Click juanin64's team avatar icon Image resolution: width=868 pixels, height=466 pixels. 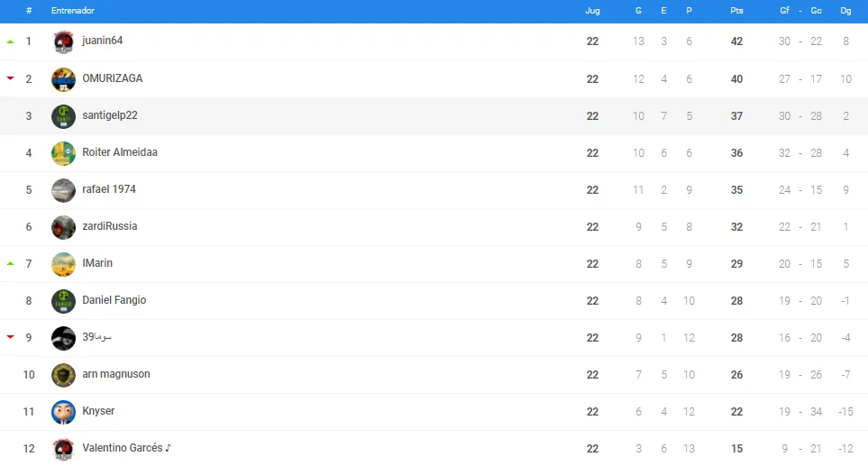tap(63, 42)
